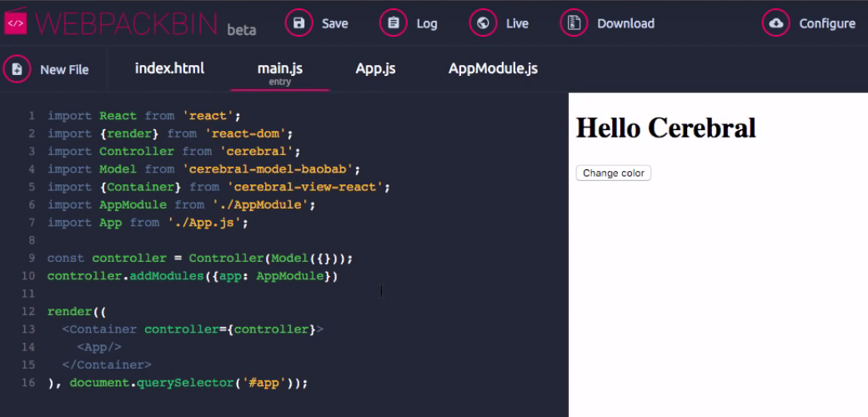Click the Save floppy disk icon
This screenshot has height=417, width=868.
point(299,23)
